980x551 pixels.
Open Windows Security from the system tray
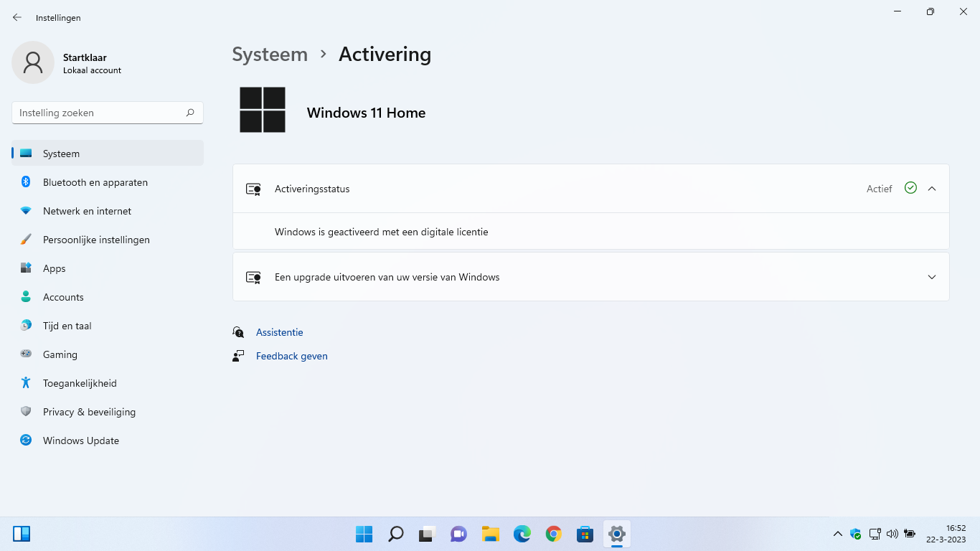(856, 534)
